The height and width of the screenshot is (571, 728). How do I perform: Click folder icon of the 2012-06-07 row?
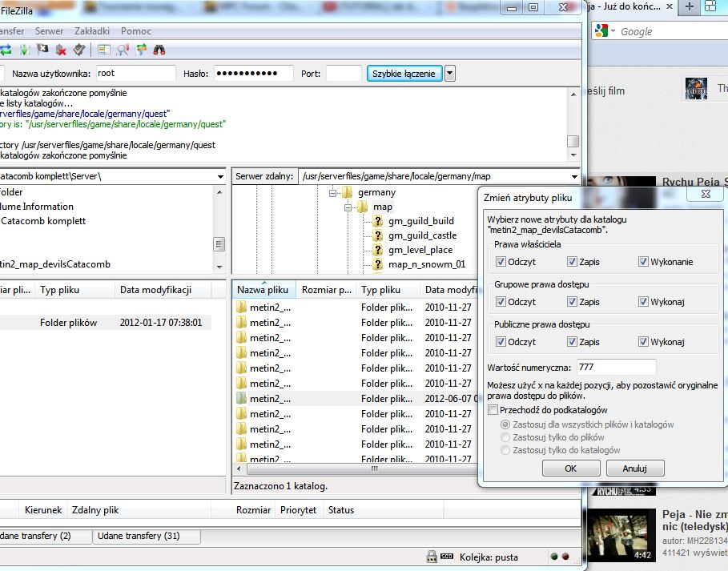pyautogui.click(x=241, y=398)
